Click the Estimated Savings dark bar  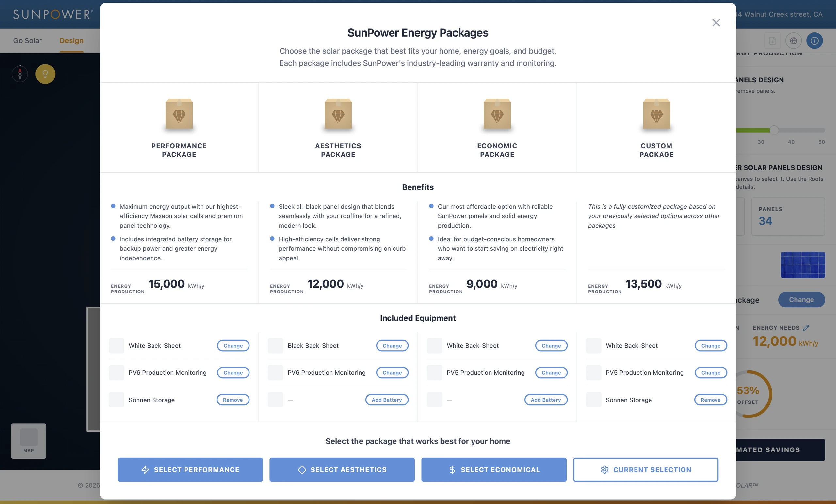click(780, 450)
